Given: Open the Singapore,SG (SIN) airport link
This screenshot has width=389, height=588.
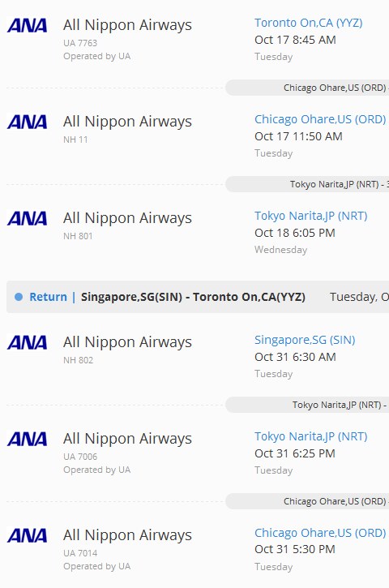Looking at the screenshot, I should [305, 340].
